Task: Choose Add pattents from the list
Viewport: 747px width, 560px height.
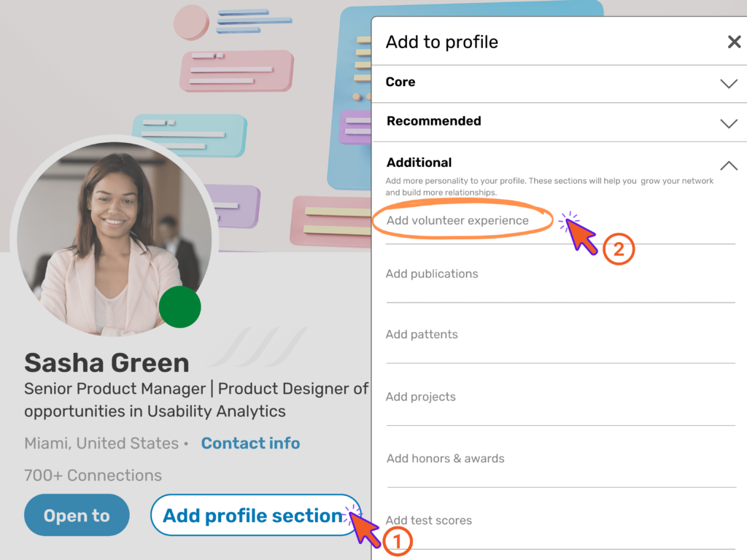Action: (x=422, y=334)
